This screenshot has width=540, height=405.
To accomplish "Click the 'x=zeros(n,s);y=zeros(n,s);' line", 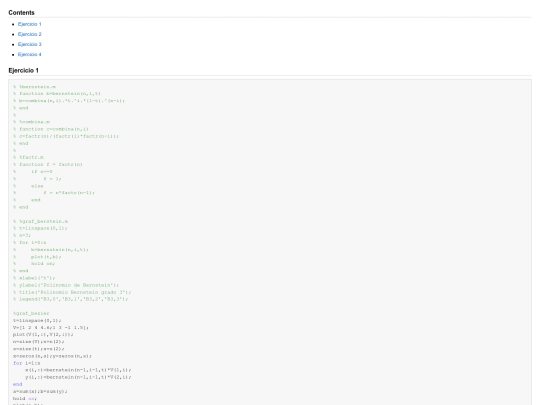I will pyautogui.click(x=52, y=356).
